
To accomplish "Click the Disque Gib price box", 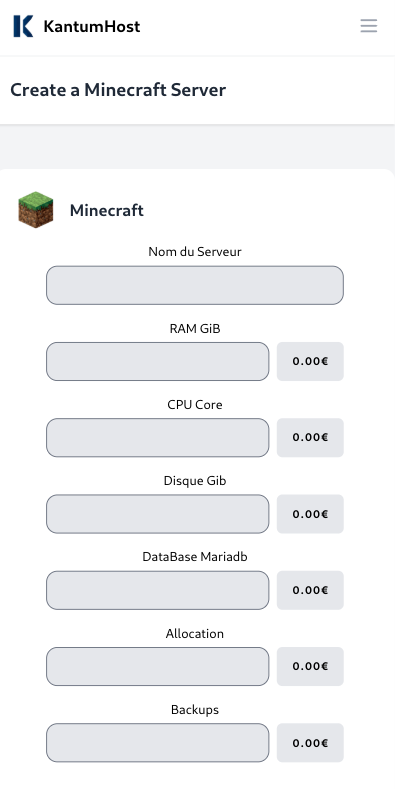I will (310, 514).
